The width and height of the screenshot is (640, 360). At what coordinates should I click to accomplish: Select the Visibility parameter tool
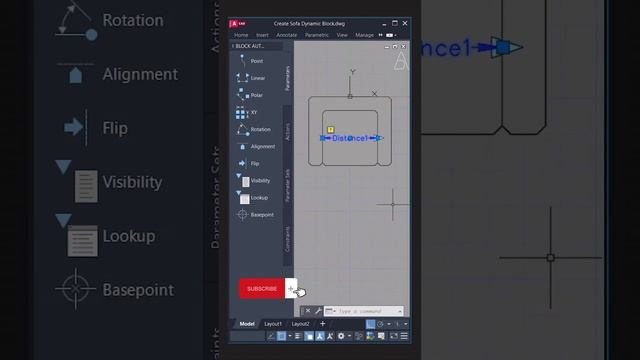(x=253, y=181)
